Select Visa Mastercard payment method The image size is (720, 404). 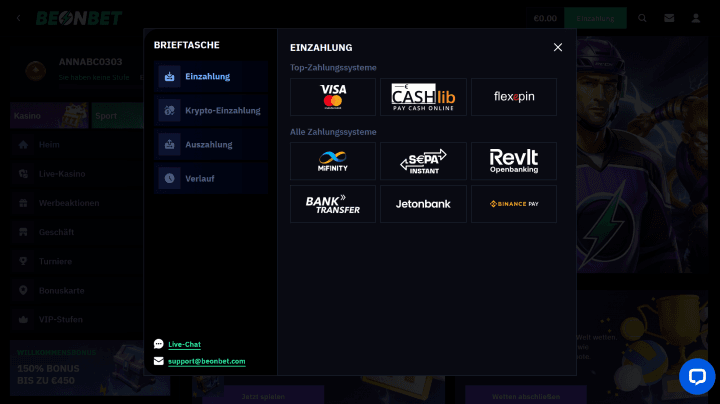click(x=333, y=97)
